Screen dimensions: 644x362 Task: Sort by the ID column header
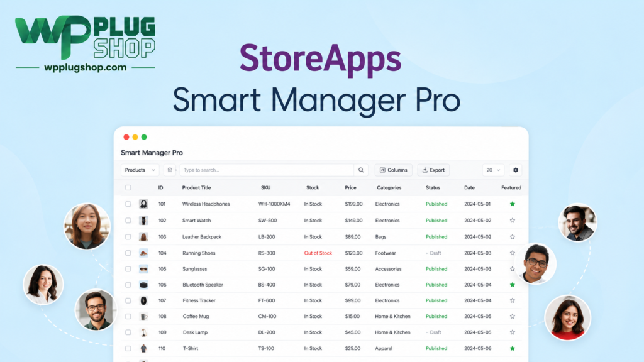click(160, 187)
